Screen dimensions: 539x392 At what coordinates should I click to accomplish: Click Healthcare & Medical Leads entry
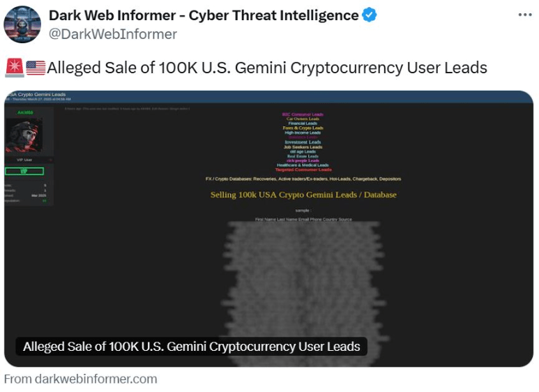(x=303, y=165)
